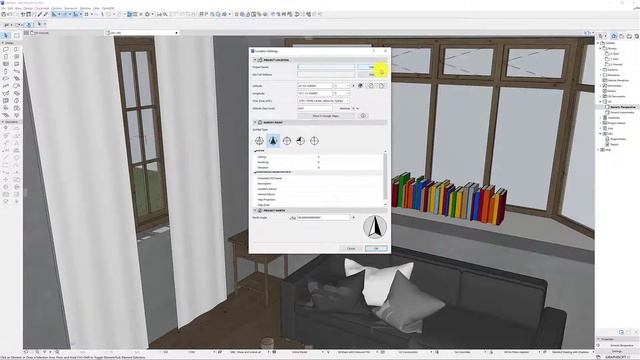Open the File menu

coord(3,8)
